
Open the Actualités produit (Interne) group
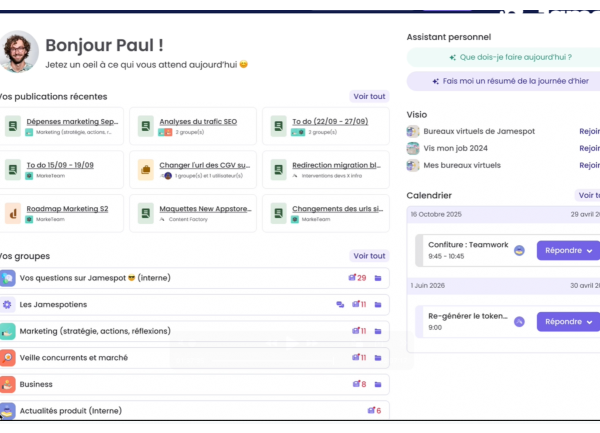click(x=70, y=410)
